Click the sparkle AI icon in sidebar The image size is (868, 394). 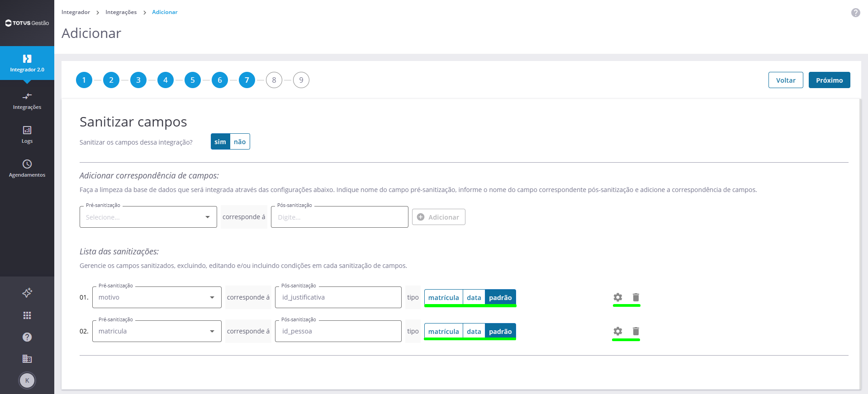27,293
